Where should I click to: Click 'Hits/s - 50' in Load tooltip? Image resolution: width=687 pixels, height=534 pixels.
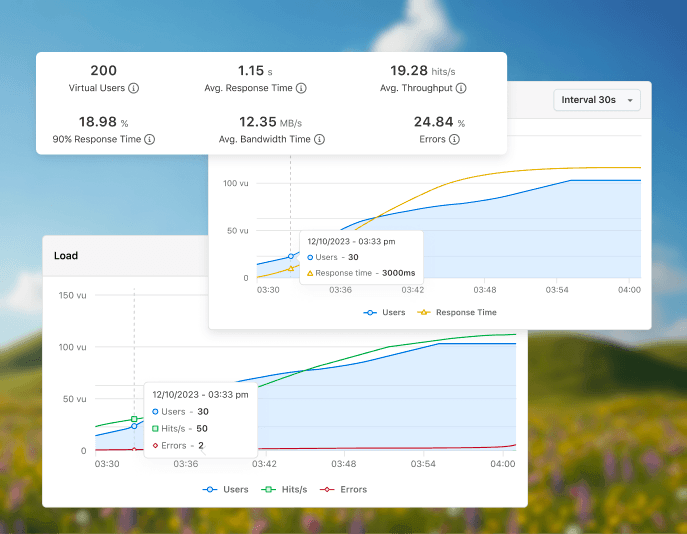click(180, 428)
